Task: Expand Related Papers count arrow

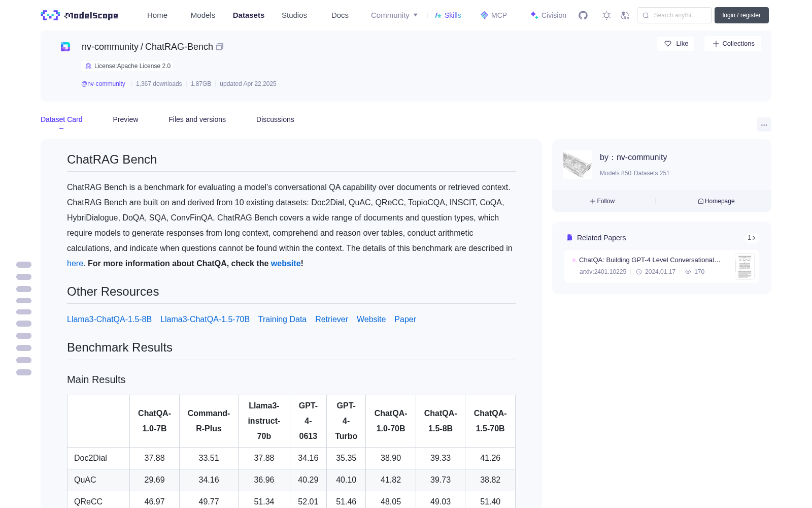Action: pyautogui.click(x=752, y=238)
